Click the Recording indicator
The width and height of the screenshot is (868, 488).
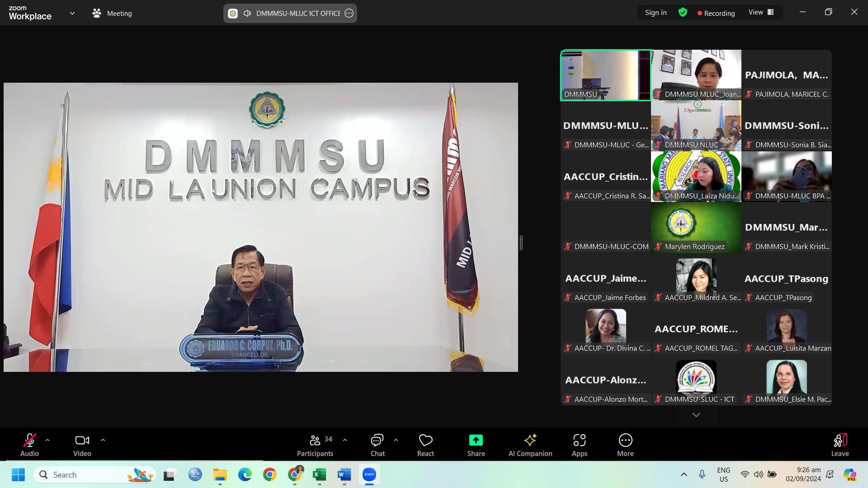pos(716,13)
